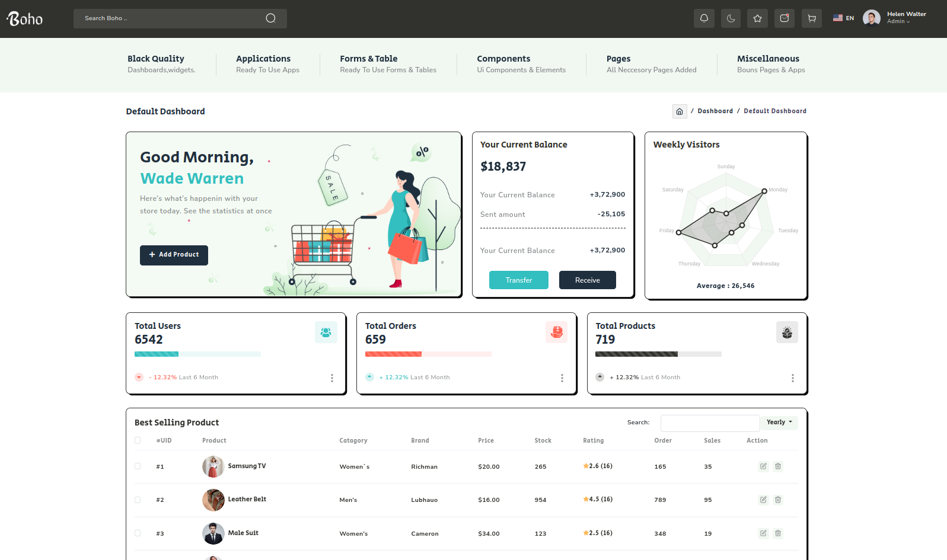947x560 pixels.
Task: Tick the select-all checkbox in table header
Action: (x=138, y=440)
